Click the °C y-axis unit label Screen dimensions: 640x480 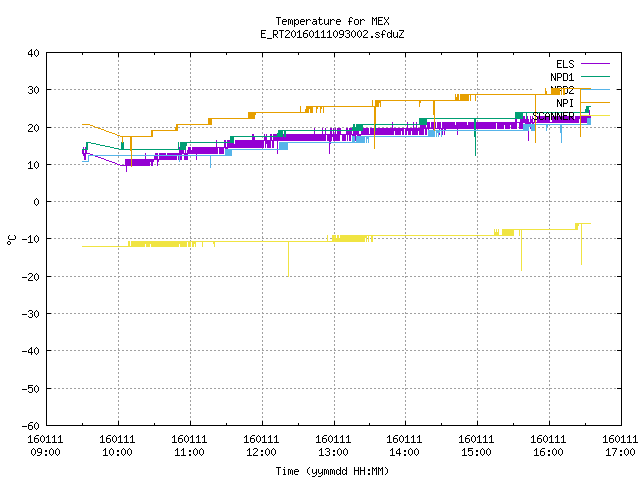point(11,240)
